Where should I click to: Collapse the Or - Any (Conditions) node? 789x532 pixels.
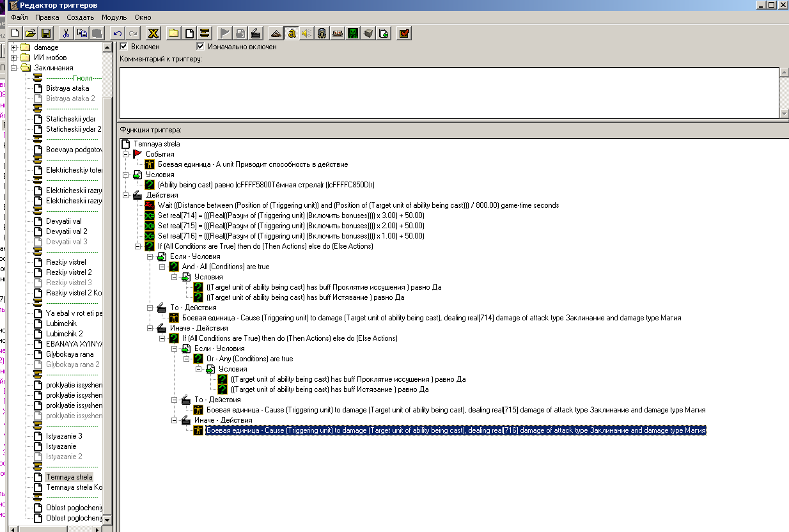point(187,359)
